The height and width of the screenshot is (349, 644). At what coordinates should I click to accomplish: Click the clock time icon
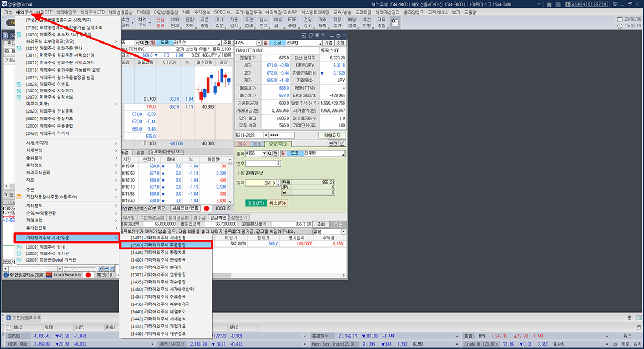pos(620,26)
